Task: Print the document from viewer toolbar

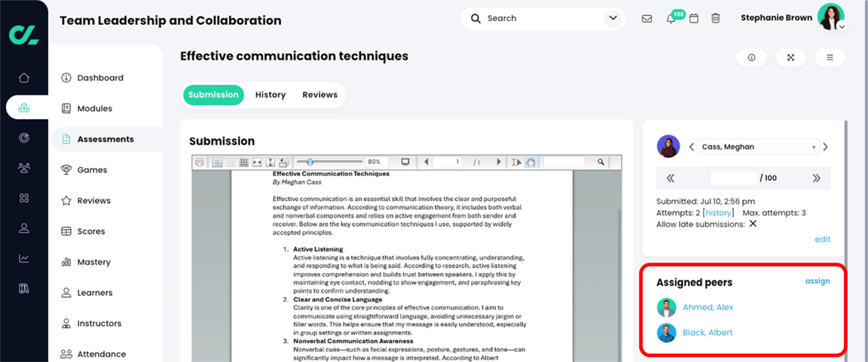Action: click(x=200, y=162)
